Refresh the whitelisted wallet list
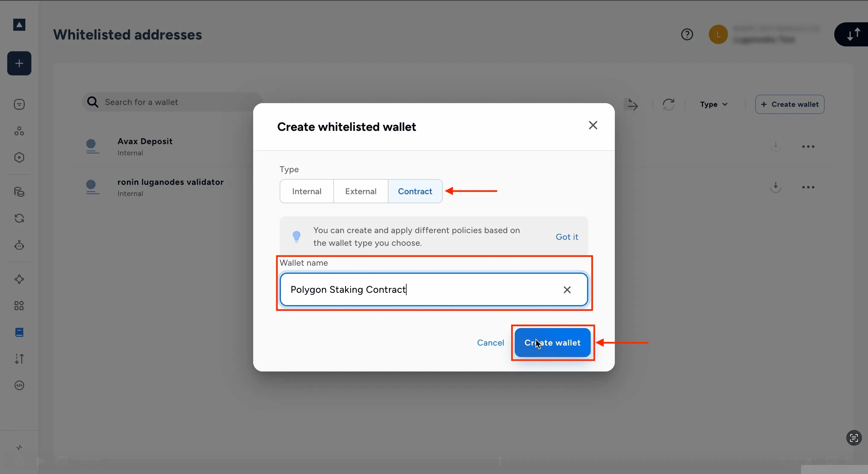 [668, 105]
